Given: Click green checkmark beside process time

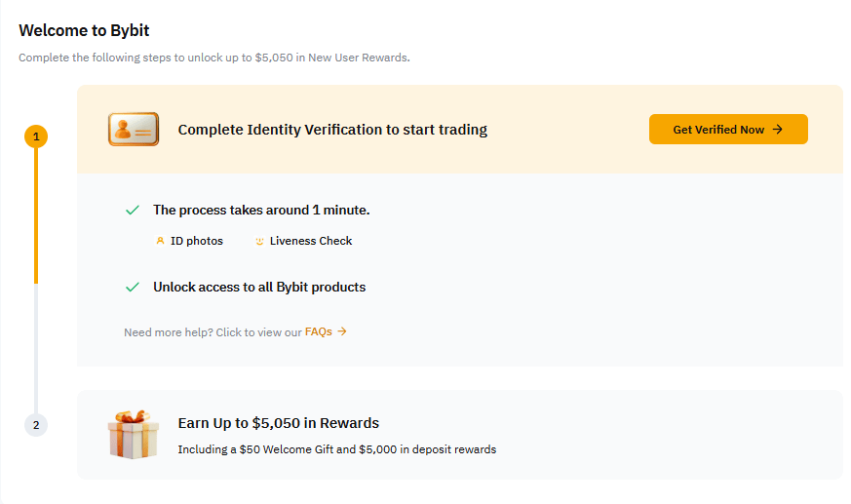Looking at the screenshot, I should (133, 210).
